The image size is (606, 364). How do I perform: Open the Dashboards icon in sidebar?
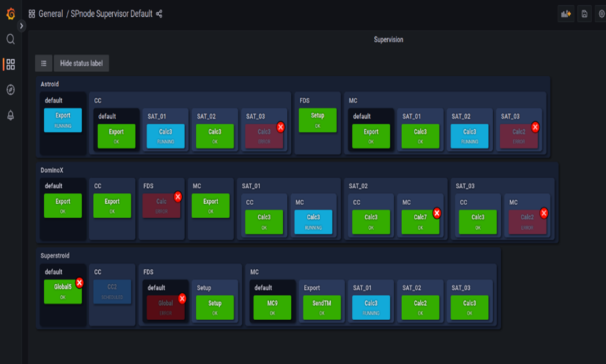(10, 64)
